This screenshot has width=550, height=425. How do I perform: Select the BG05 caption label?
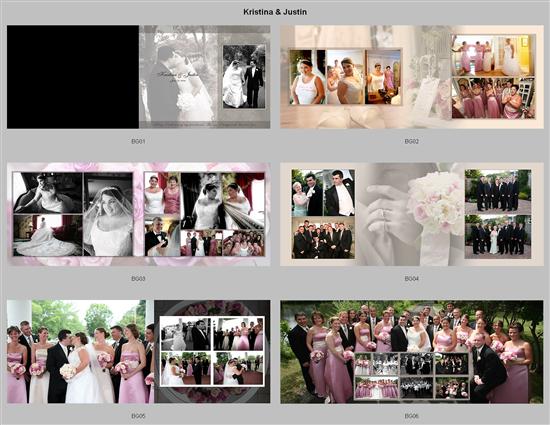138,416
